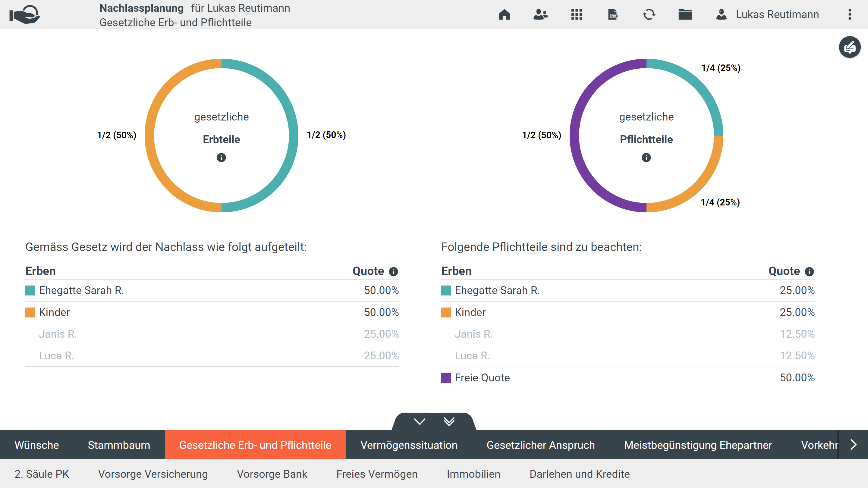Select Vorsorge Versicherung sub-item
The height and width of the screenshot is (488, 868).
[153, 474]
